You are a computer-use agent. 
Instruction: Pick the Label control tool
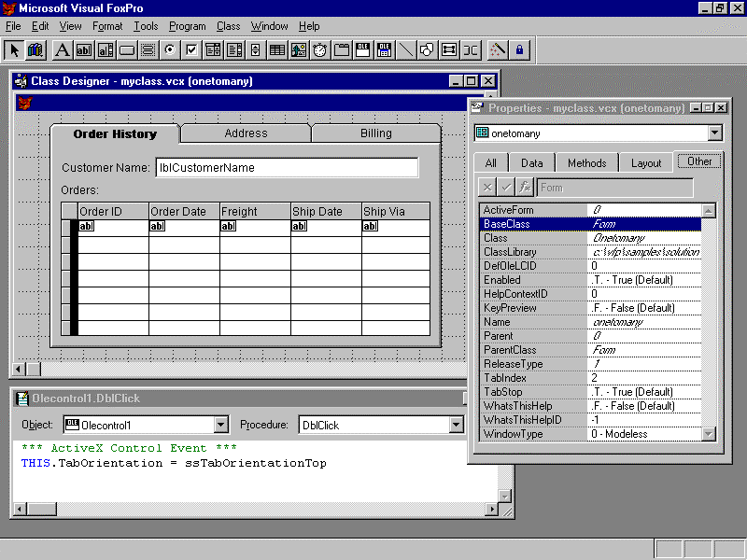pos(62,50)
